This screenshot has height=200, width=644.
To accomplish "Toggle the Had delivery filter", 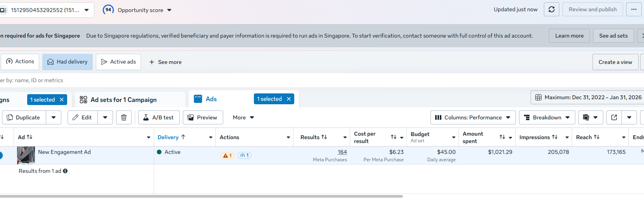I will tap(68, 62).
